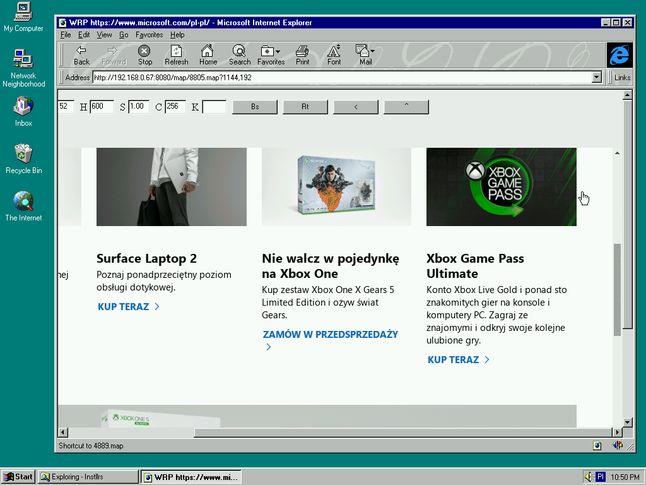
Task: Open the Favorites icon dropdown arrow
Action: pyautogui.click(x=278, y=51)
